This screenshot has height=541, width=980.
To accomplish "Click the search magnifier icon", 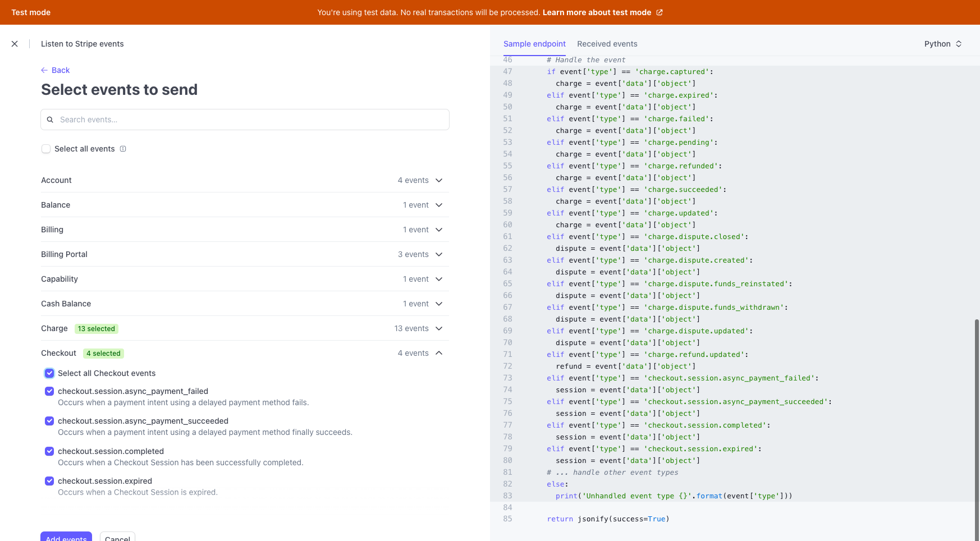I will [x=50, y=120].
